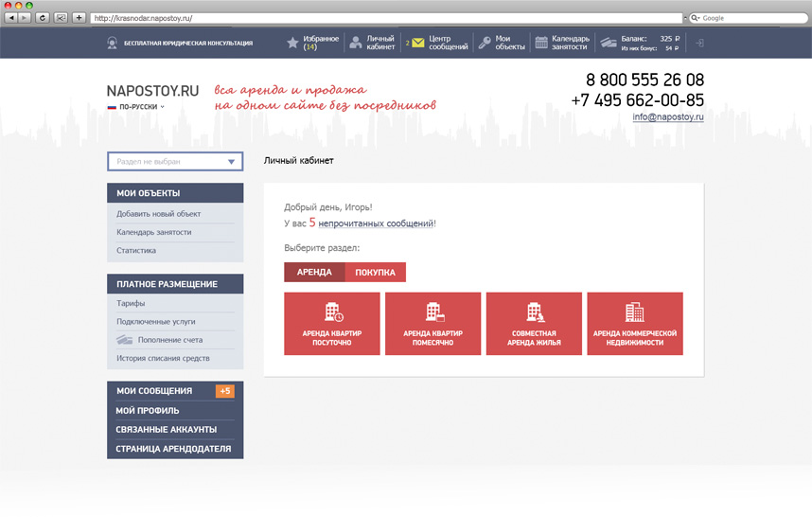
Task: Click the info@napostoy.ru email link
Action: [x=668, y=117]
